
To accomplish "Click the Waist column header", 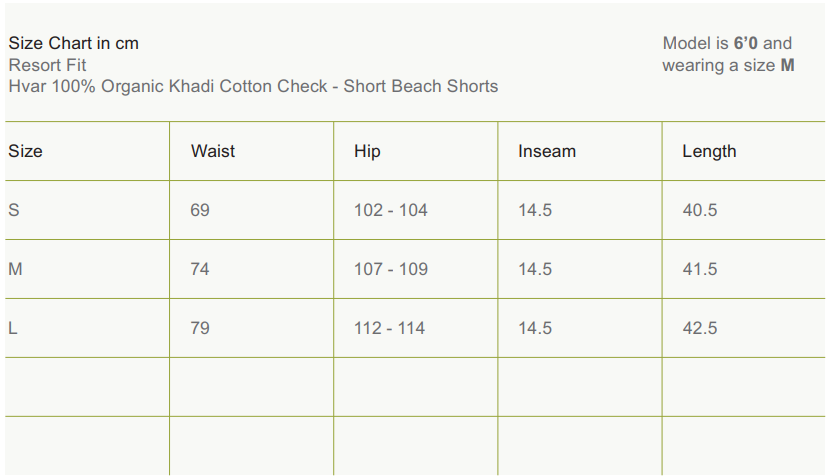I will tap(213, 151).
